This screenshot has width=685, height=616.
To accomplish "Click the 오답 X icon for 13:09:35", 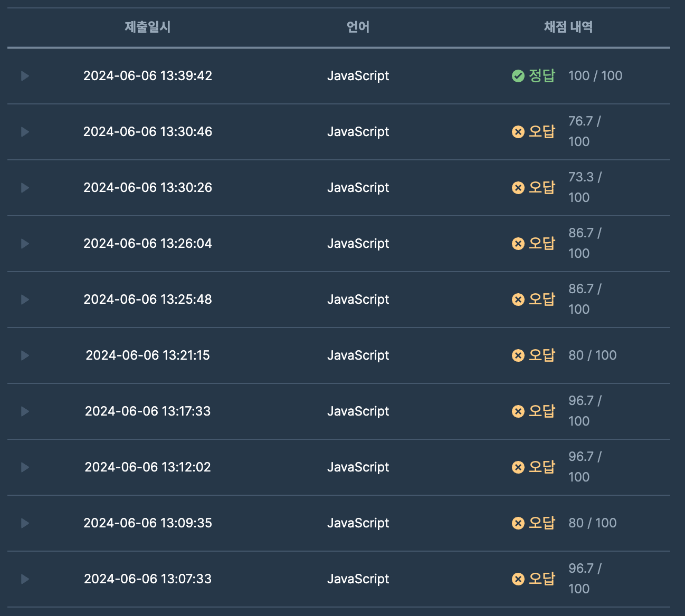I will (x=518, y=523).
